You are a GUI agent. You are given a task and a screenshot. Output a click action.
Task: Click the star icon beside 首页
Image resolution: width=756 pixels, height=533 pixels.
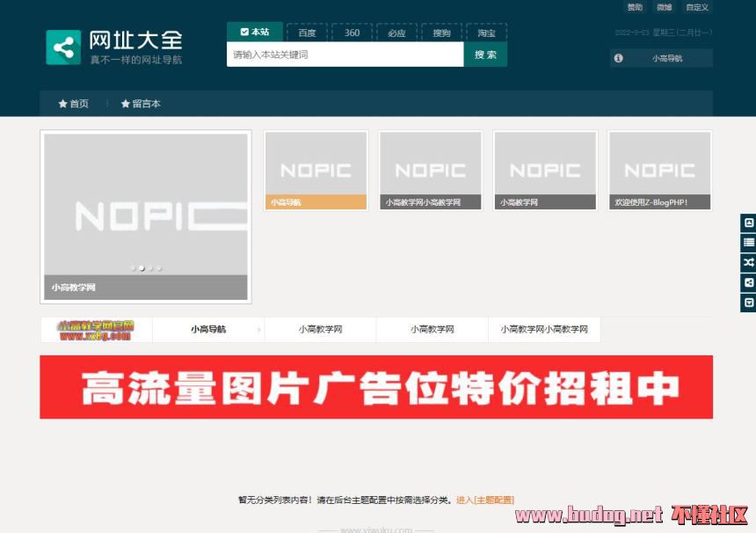62,104
